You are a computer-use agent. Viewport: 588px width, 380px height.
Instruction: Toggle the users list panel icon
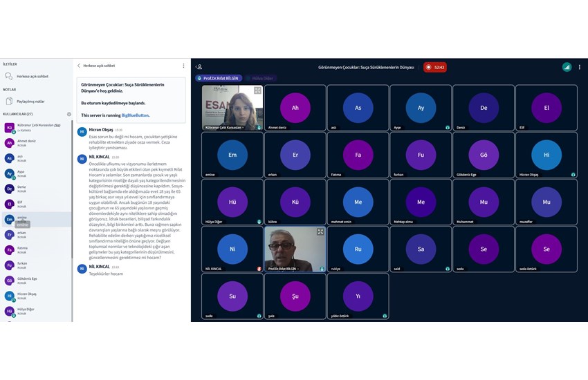tap(199, 67)
